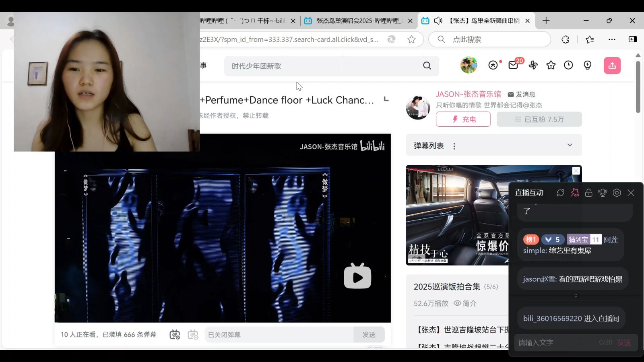Close the car advertisement banner

576,171
